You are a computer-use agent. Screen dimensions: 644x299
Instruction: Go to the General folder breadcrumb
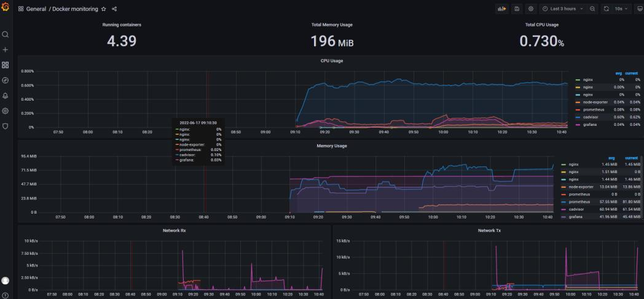(x=36, y=9)
